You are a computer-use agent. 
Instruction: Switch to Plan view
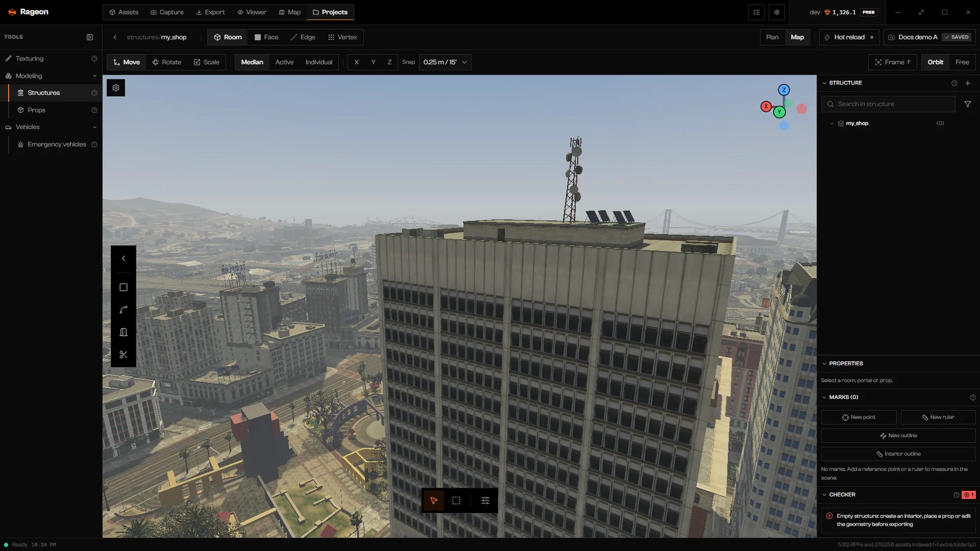(772, 37)
